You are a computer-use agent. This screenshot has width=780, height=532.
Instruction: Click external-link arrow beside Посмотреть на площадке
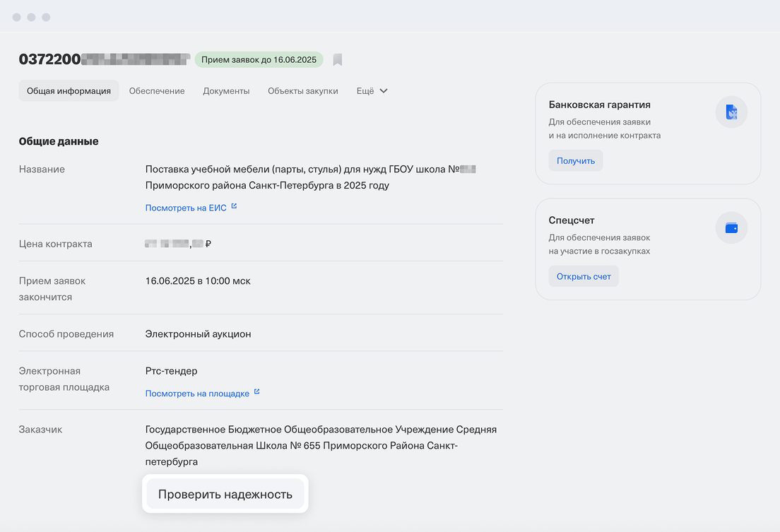click(x=256, y=392)
